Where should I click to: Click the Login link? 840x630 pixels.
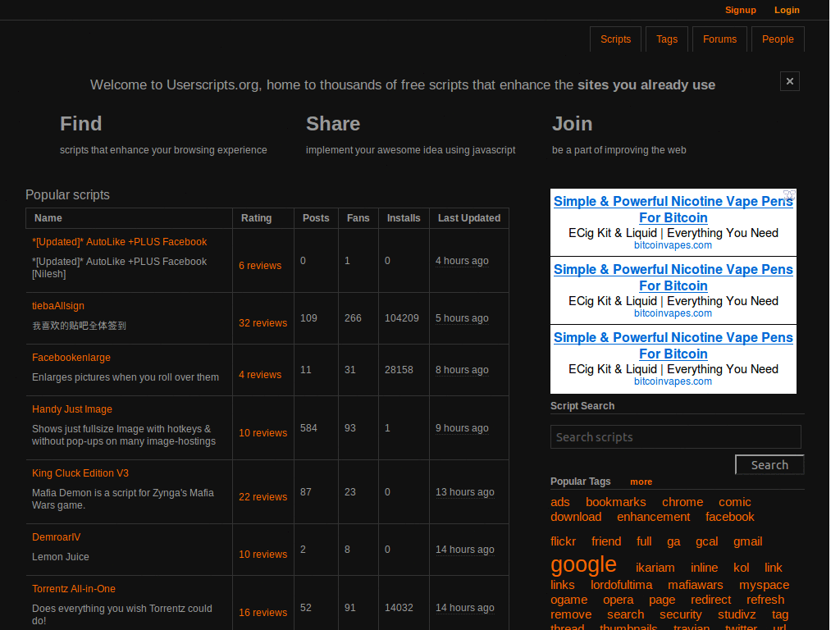[786, 10]
